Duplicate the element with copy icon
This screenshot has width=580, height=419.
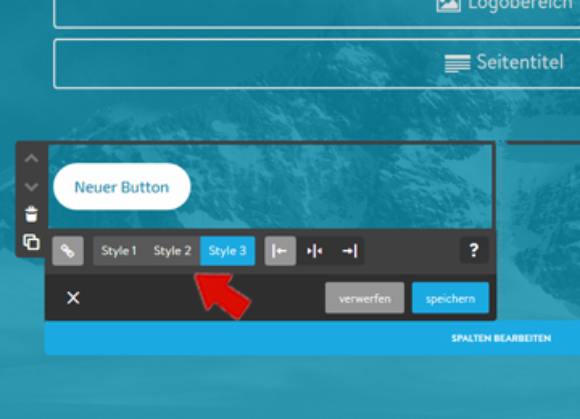(31, 242)
